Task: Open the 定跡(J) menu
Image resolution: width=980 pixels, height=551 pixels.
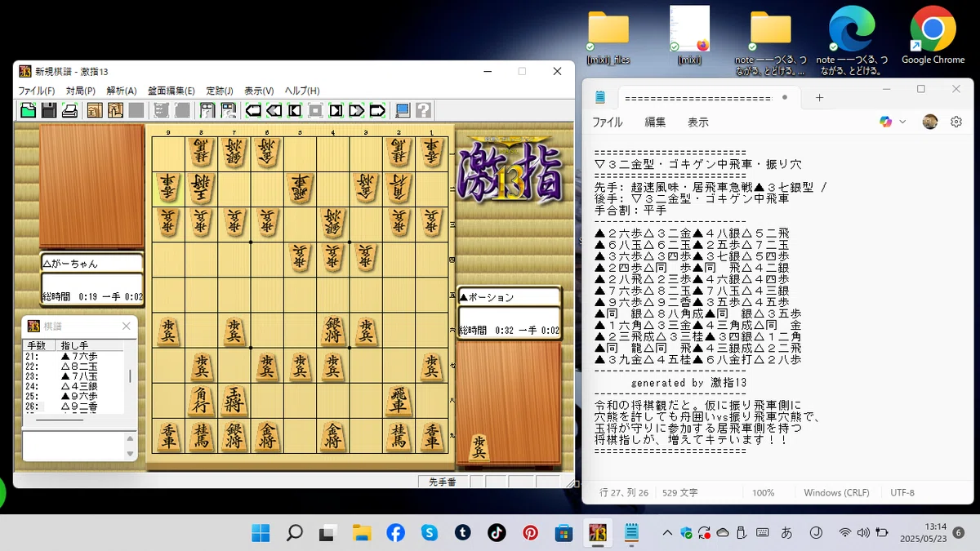Action: pos(220,91)
